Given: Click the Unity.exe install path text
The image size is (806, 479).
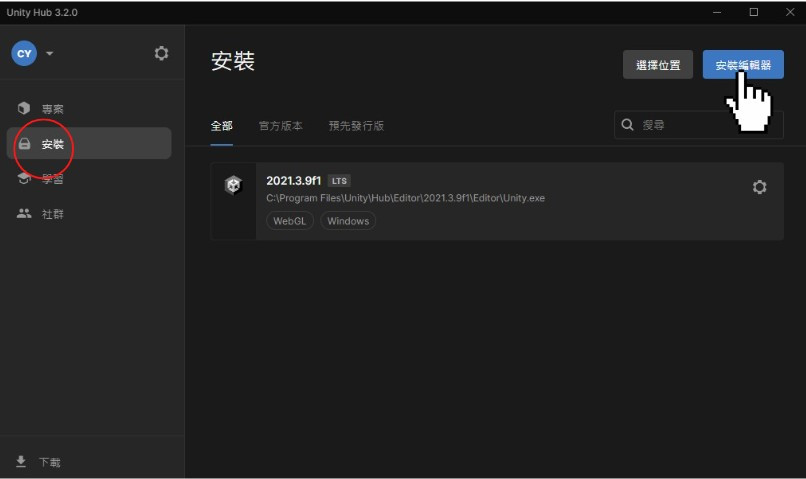Looking at the screenshot, I should click(406, 198).
